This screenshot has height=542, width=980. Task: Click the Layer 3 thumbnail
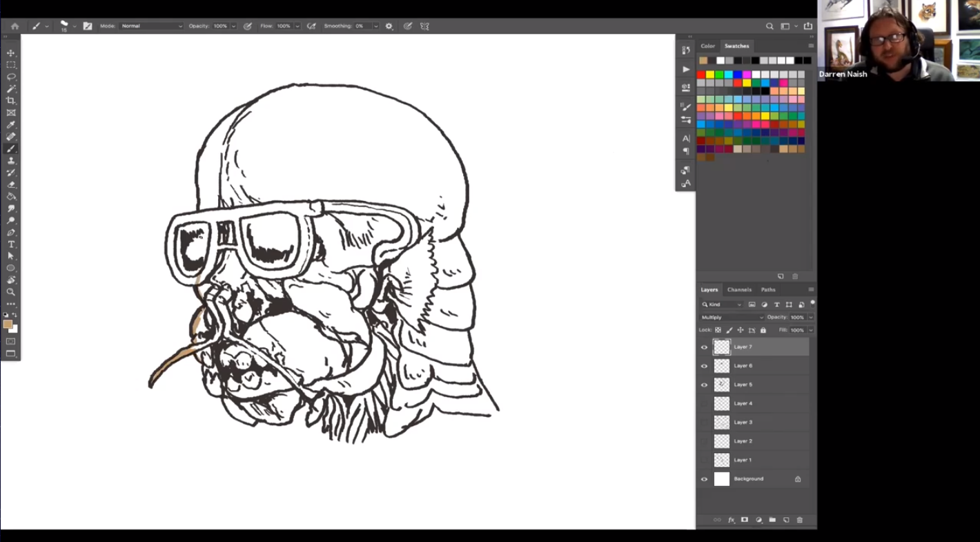click(x=722, y=423)
